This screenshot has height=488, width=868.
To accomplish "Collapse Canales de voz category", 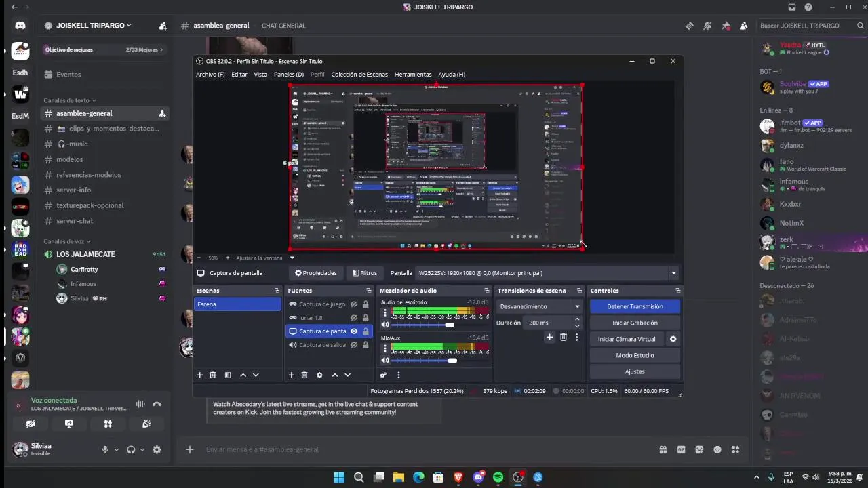I will click(x=67, y=241).
